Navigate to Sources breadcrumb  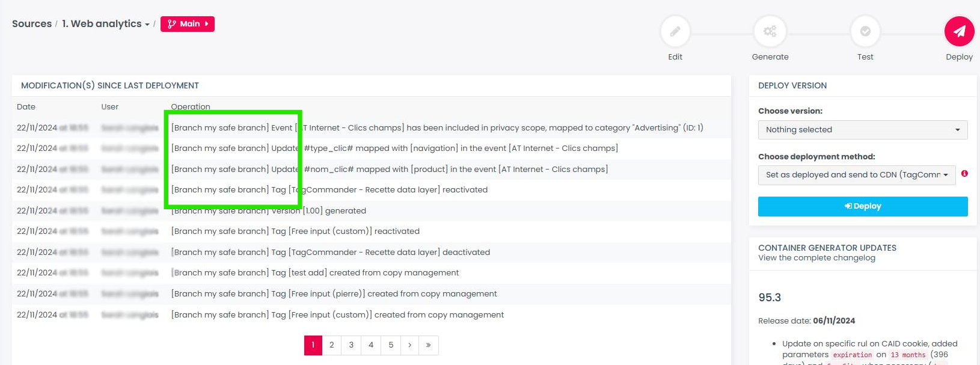coord(32,24)
